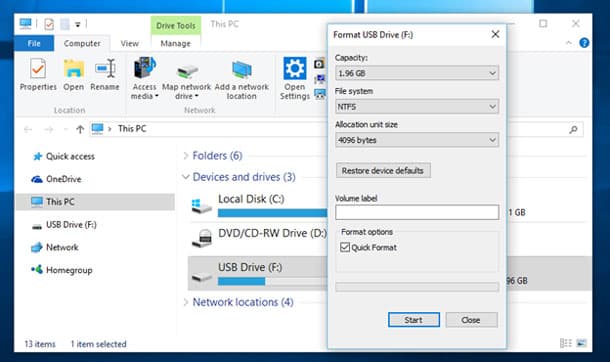Collapse the ribbon with the chevron
610x362 pixels.
click(568, 43)
